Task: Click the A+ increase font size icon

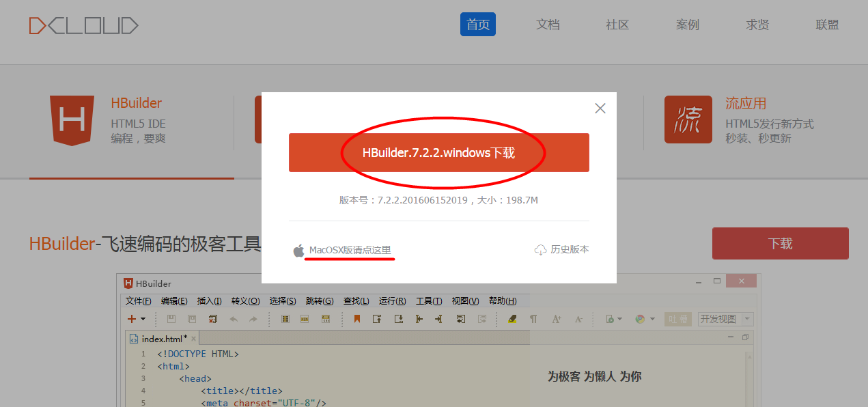Action: click(557, 319)
